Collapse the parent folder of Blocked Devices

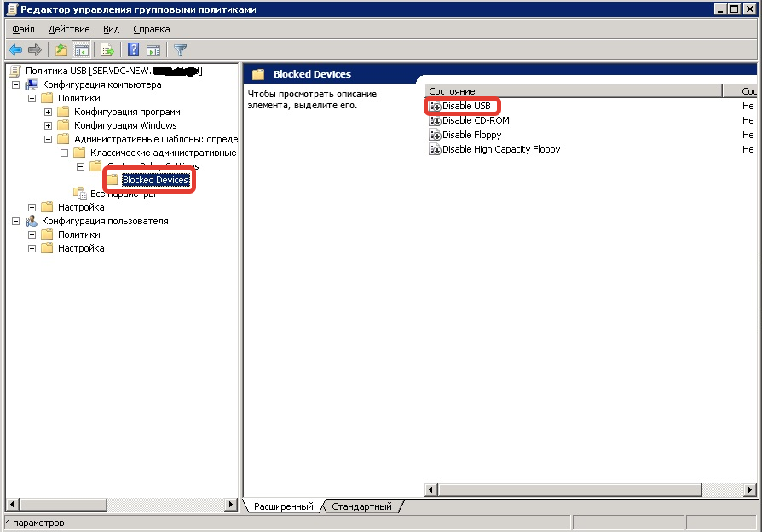pyautogui.click(x=81, y=166)
